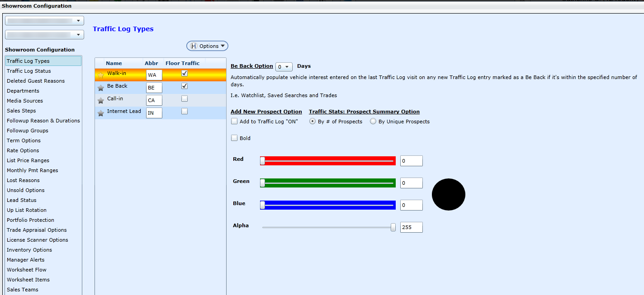The image size is (644, 295).
Task: Uncheck Floor Traffic for Walk-in
Action: coord(185,73)
